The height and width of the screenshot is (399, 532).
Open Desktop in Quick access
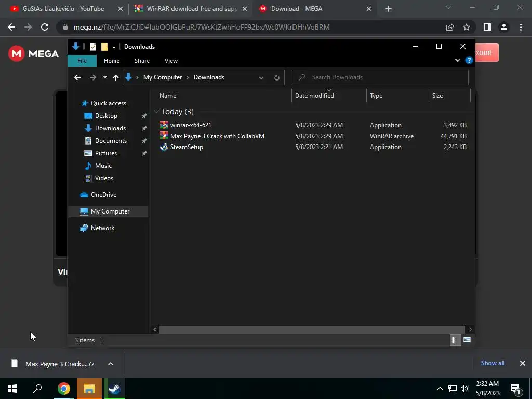pos(106,116)
